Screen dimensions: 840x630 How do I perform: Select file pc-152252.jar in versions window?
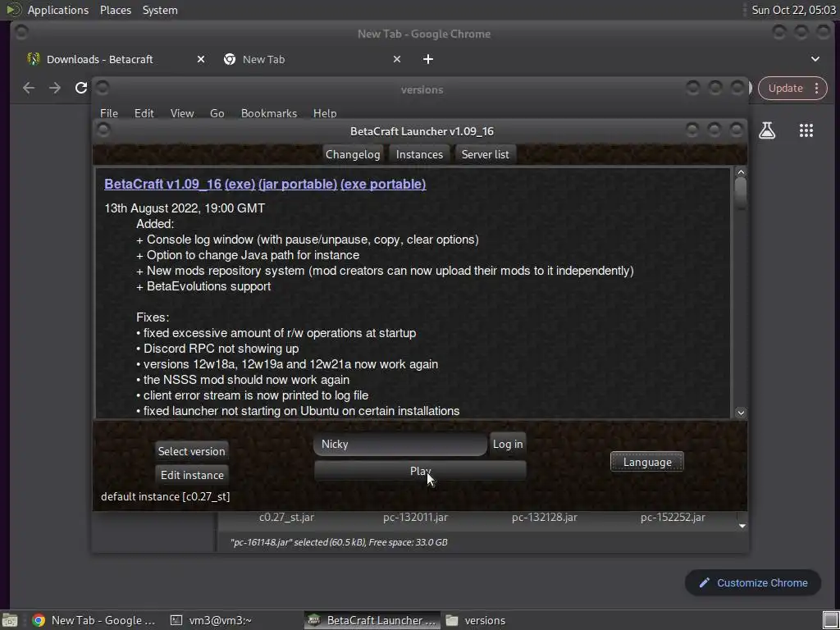pyautogui.click(x=673, y=517)
